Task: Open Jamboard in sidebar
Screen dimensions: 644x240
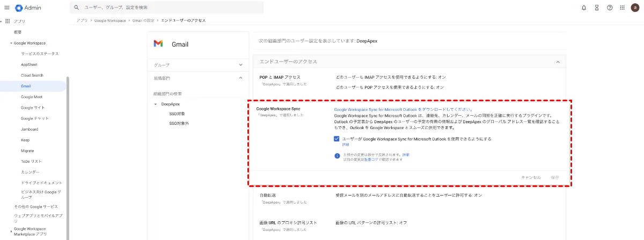Action: pos(30,129)
